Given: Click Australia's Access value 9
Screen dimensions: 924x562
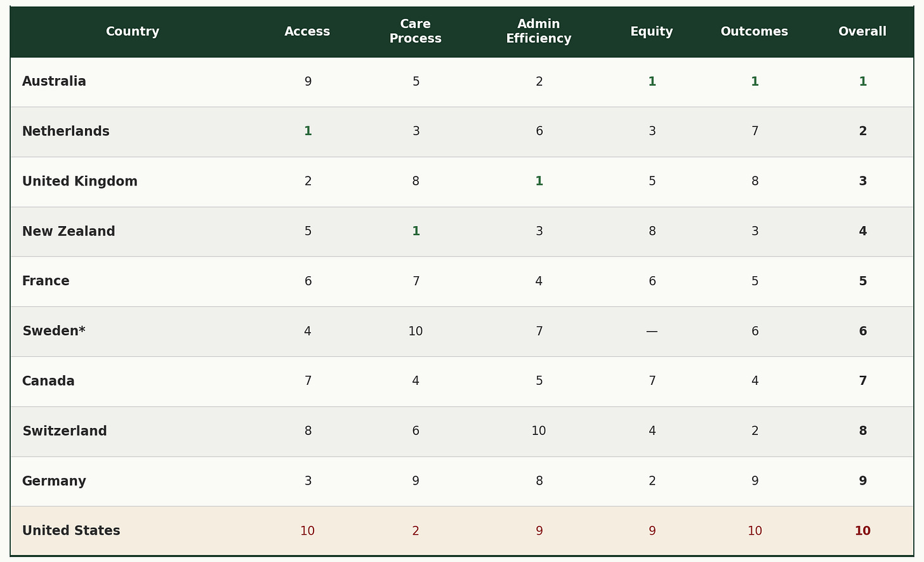Looking at the screenshot, I should point(308,81).
